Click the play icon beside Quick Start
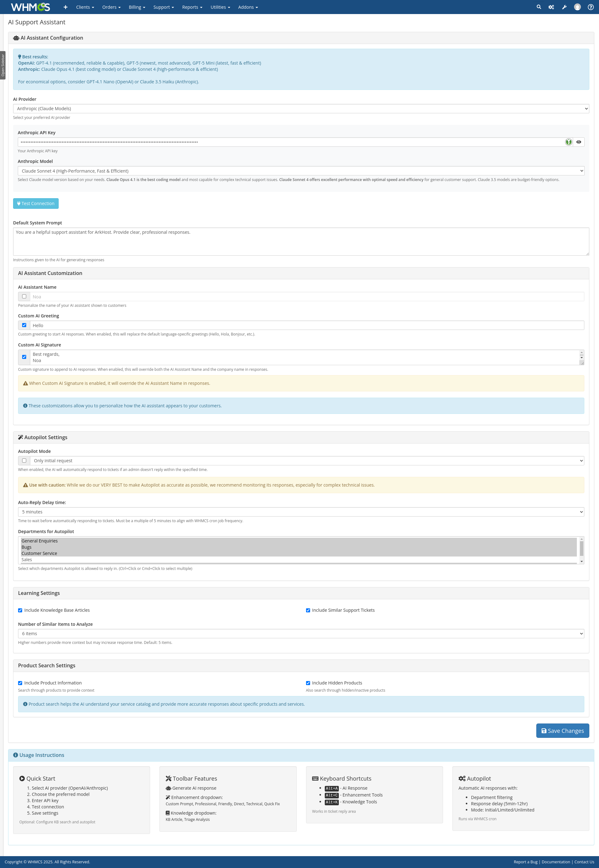Screen dimensions: 599x868 pos(22,779)
